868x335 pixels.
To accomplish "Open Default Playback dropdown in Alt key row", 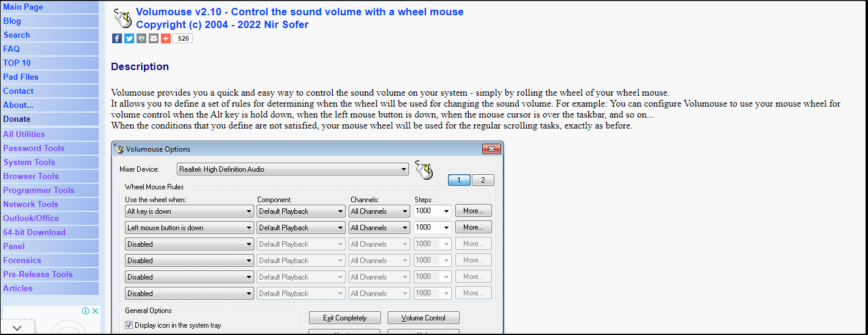I will [301, 211].
